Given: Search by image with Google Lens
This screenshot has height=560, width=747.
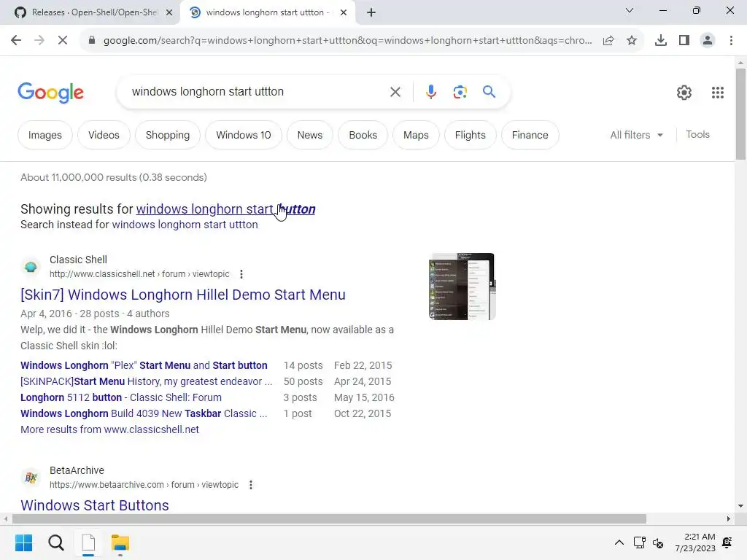Looking at the screenshot, I should (x=460, y=92).
